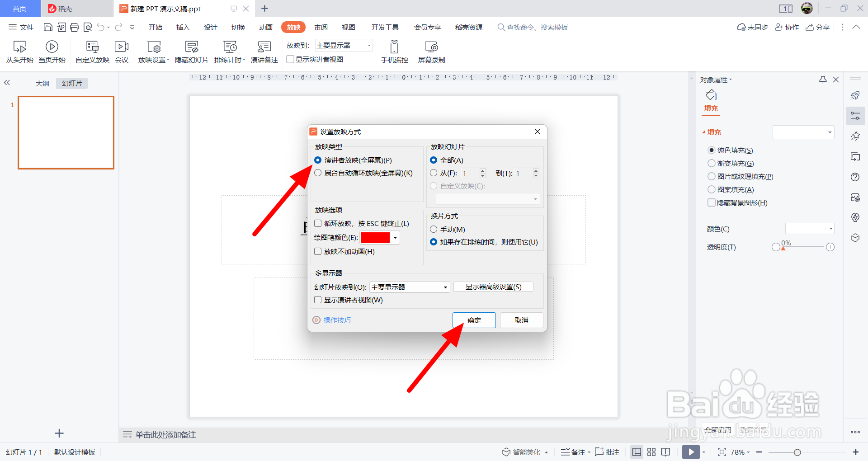Click the zoom slider in status bar

(x=807, y=452)
